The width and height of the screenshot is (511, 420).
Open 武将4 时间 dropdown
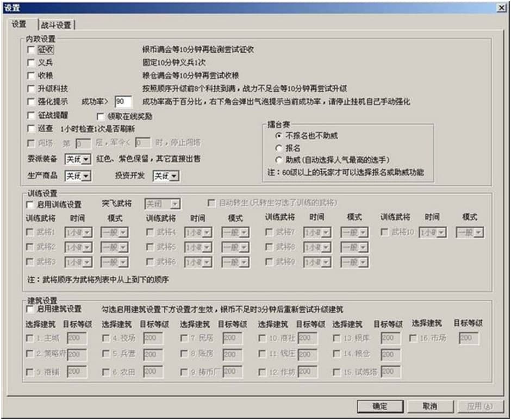(x=198, y=233)
